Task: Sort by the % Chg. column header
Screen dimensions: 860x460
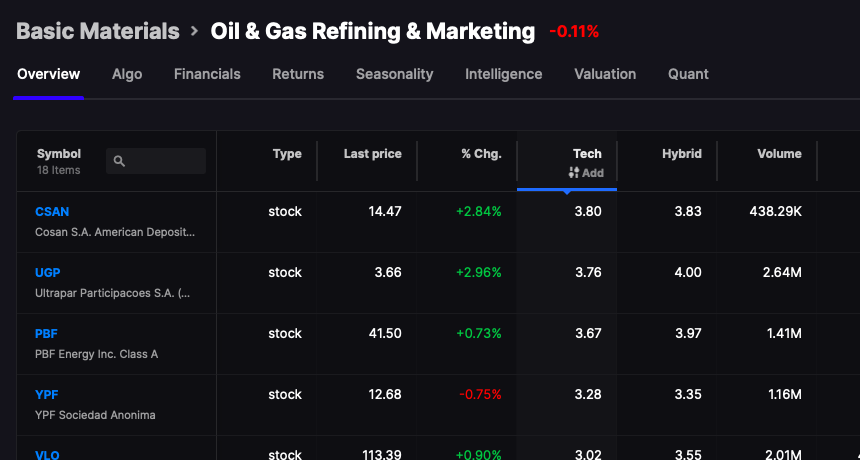Action: tap(482, 154)
